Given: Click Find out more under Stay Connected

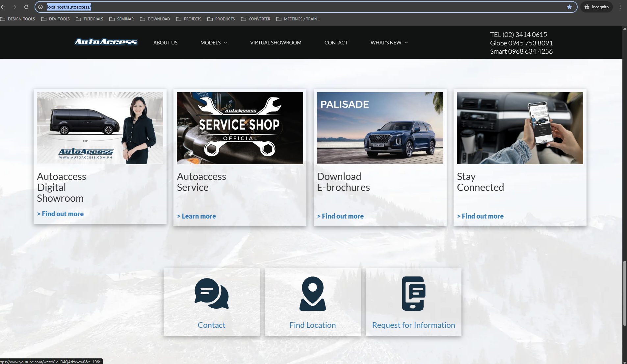Looking at the screenshot, I should 480,216.
